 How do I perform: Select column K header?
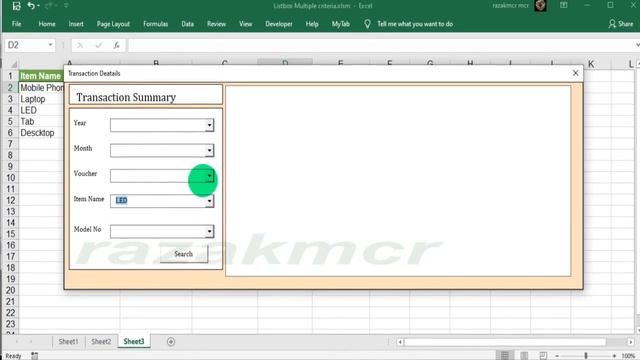click(x=591, y=64)
